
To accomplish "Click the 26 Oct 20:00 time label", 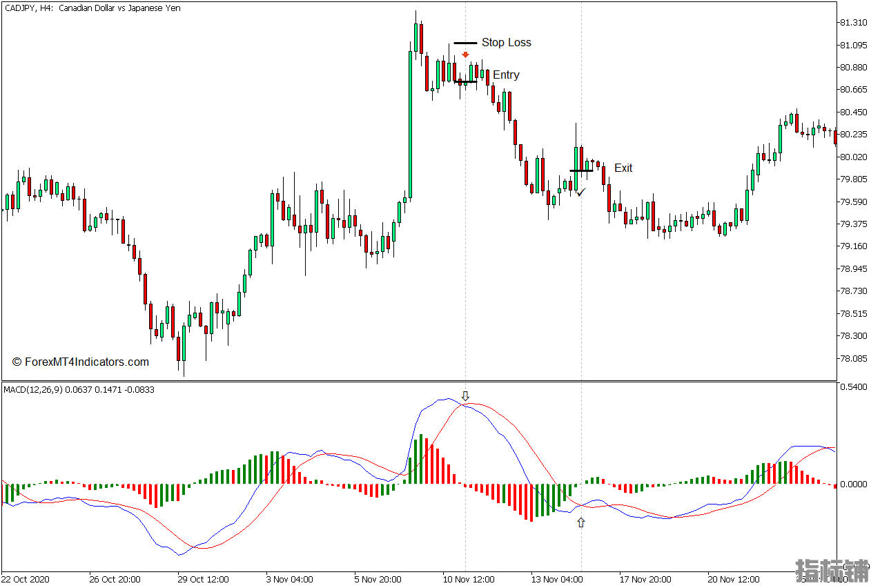I will 115,580.
